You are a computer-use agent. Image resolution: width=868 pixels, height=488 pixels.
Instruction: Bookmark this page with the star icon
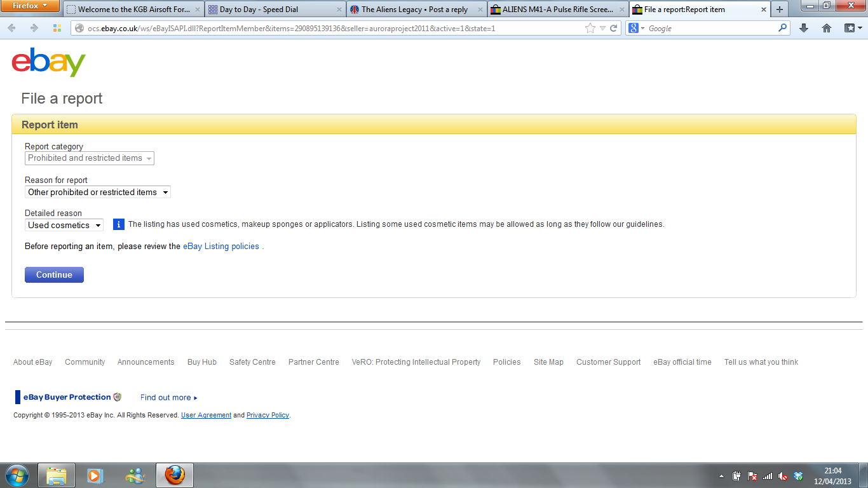click(590, 28)
